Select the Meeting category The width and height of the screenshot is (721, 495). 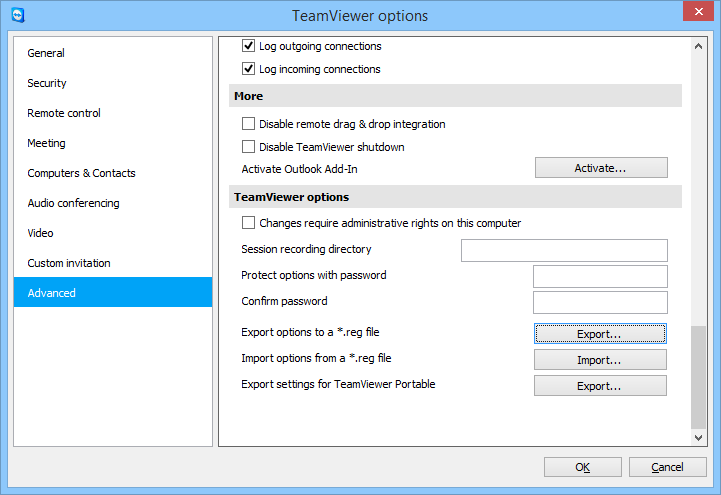pos(113,143)
